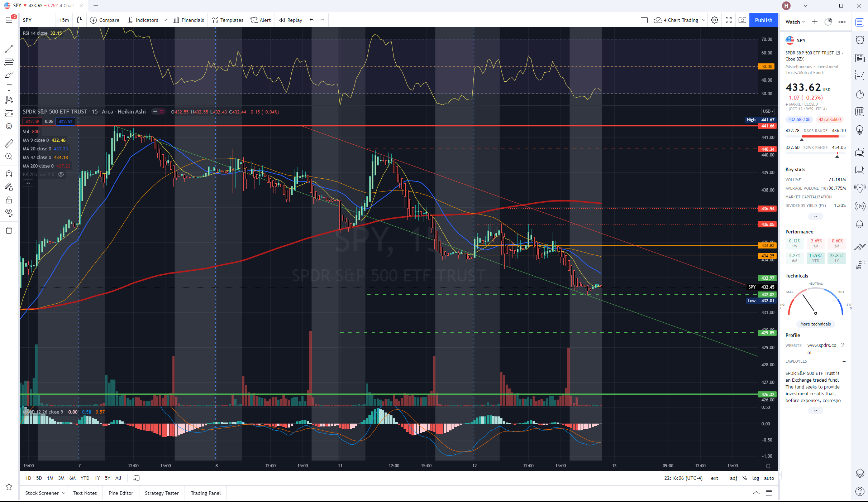Click the blue Publish button
868x502 pixels.
(x=763, y=20)
